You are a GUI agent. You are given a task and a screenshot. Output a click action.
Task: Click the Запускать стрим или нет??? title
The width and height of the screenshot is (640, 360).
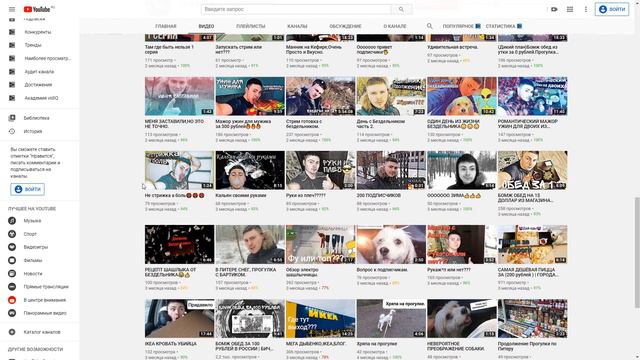[x=238, y=50]
